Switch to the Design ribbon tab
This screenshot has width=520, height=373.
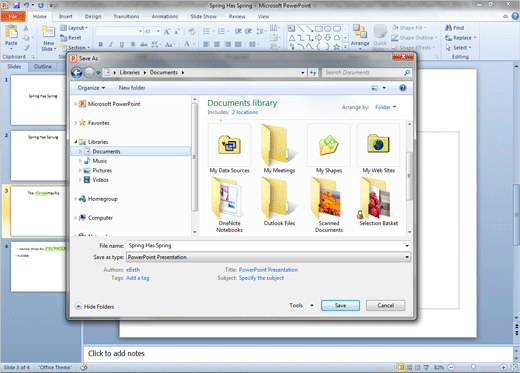93,16
